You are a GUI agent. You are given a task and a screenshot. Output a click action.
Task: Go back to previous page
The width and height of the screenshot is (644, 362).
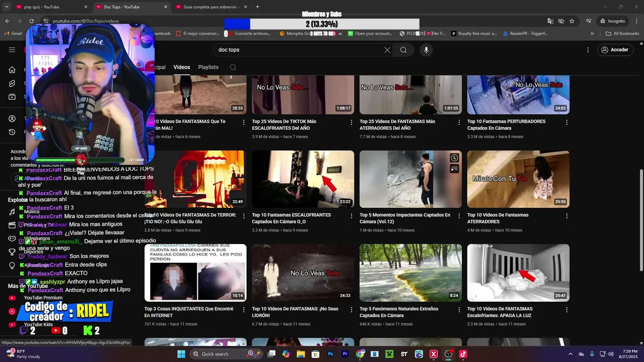coord(7,21)
